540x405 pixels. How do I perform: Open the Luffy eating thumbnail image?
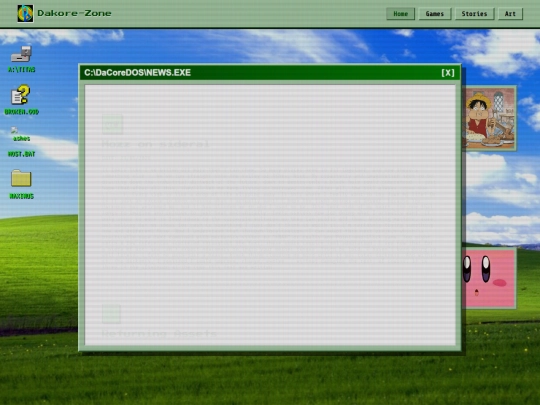click(x=489, y=118)
